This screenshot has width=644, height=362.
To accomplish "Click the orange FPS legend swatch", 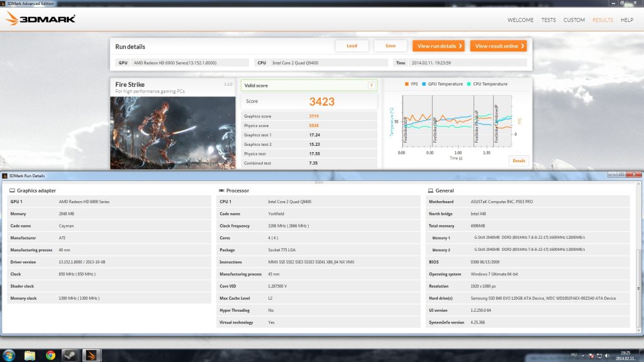I will click(x=407, y=84).
